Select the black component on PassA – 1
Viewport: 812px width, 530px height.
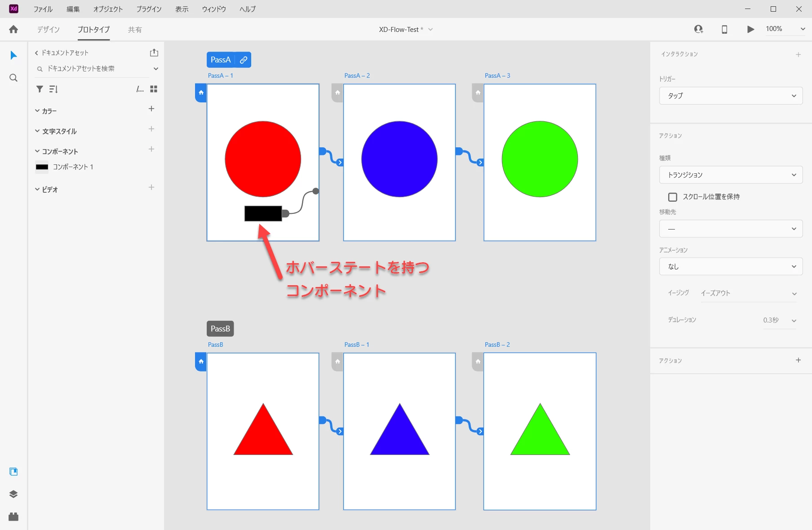[x=263, y=213]
